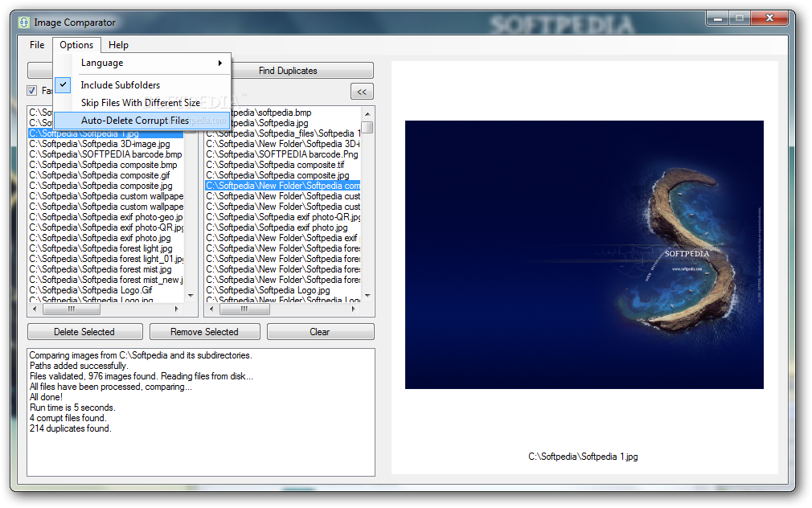Maximize the Image Comparator window
812x508 pixels.
point(740,18)
